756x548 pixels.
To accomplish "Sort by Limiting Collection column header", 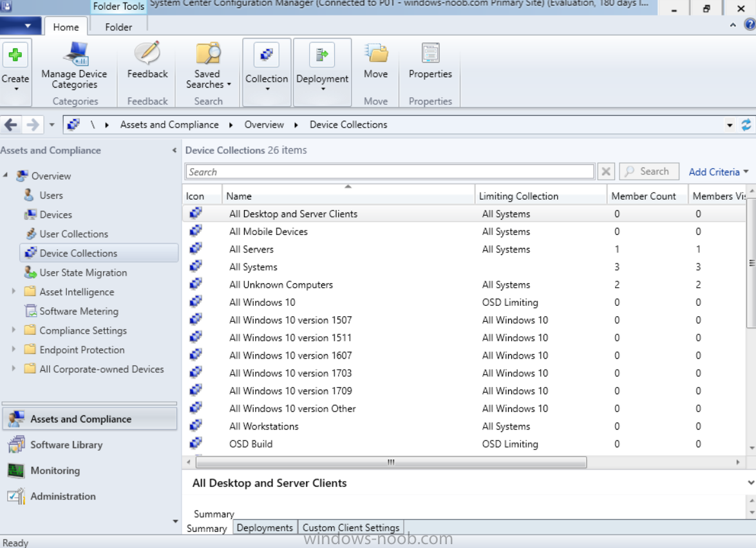I will pyautogui.click(x=541, y=196).
